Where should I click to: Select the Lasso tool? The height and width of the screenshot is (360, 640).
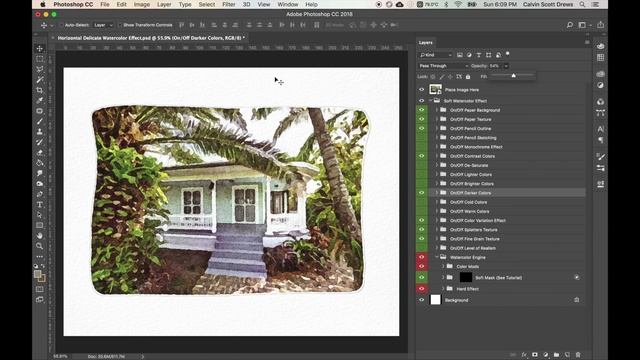click(40, 69)
